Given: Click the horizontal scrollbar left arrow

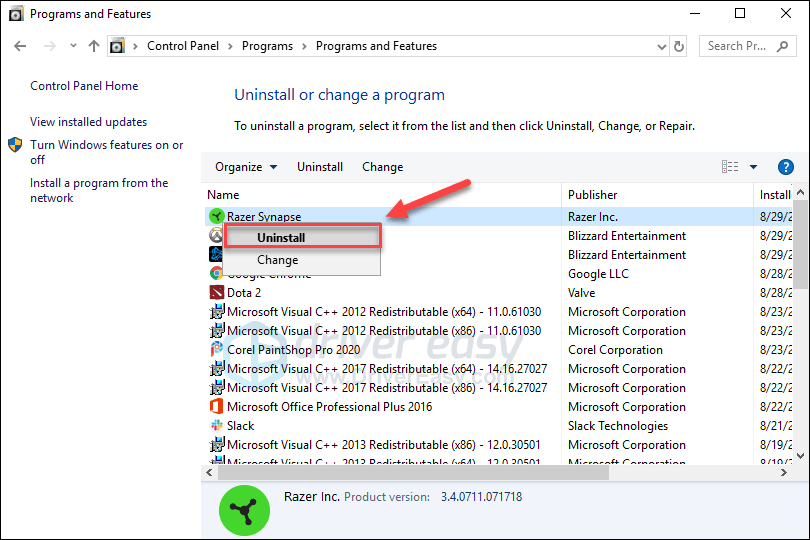Looking at the screenshot, I should pyautogui.click(x=209, y=472).
